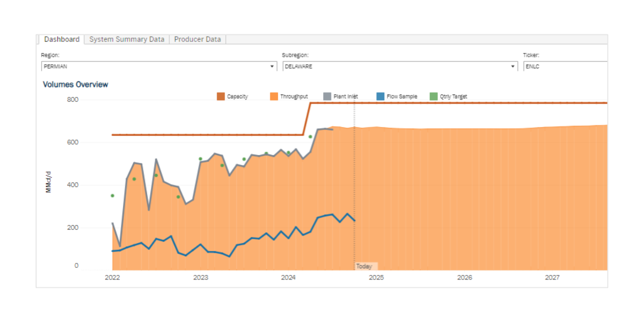
Task: Toggle the Qtrly Target legend label
Action: pos(453,96)
